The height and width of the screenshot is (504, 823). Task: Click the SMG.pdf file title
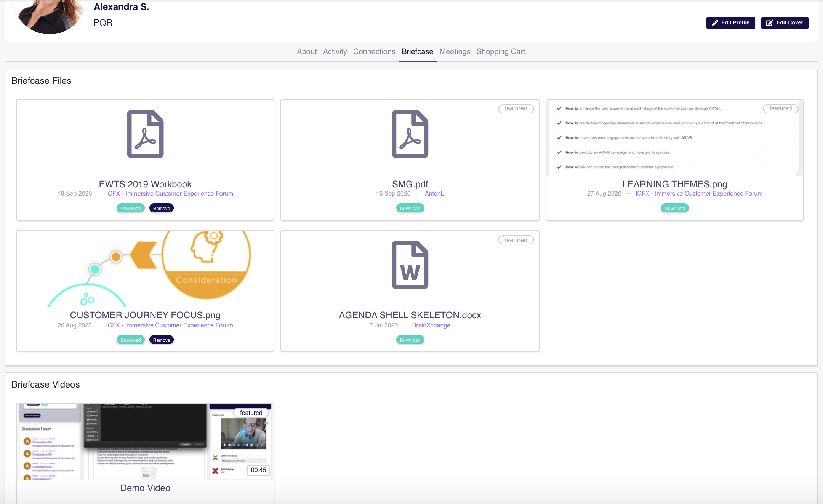410,184
